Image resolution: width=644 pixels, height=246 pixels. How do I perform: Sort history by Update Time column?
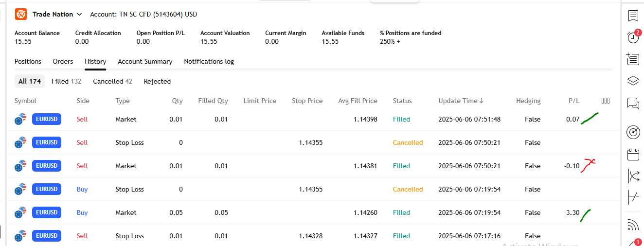pos(460,101)
